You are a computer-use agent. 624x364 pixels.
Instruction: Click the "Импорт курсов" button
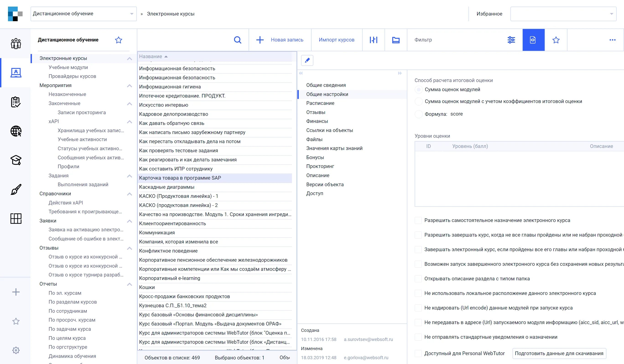tap(336, 40)
